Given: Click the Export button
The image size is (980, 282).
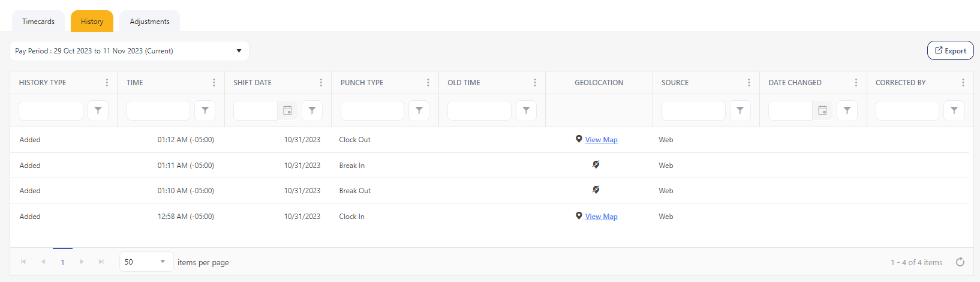Looking at the screenshot, I should (x=950, y=51).
